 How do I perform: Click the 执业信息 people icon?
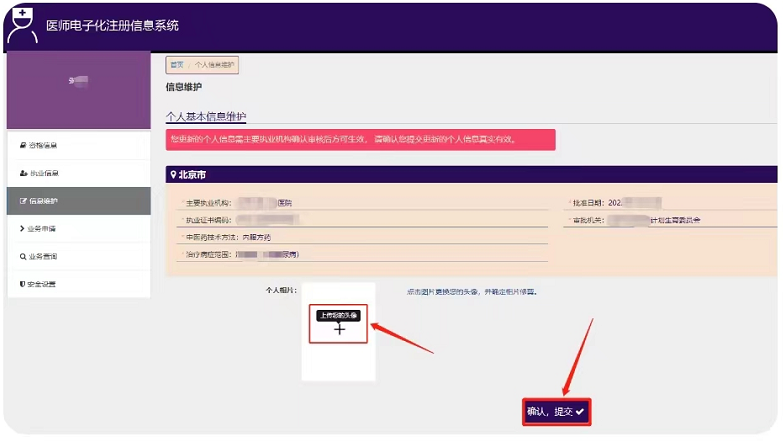(x=23, y=173)
